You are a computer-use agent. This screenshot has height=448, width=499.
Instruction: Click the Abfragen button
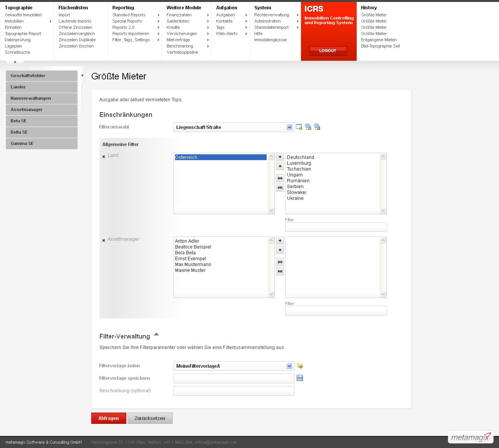[109, 418]
